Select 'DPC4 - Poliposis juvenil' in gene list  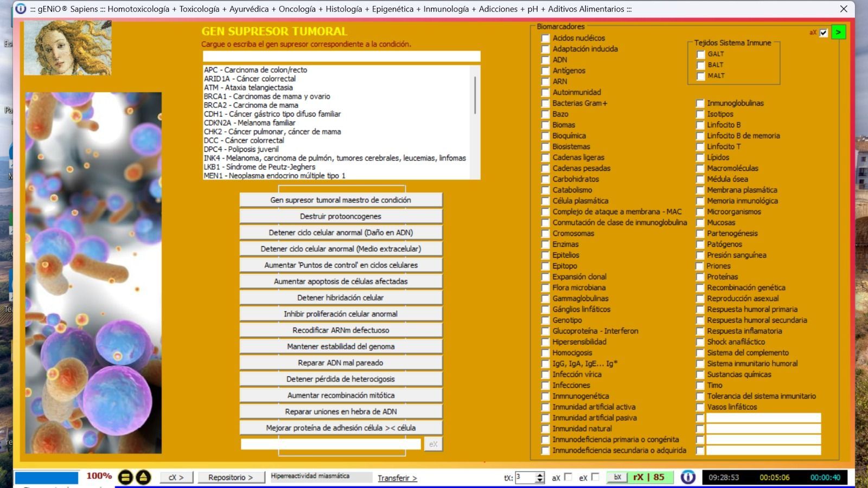pyautogui.click(x=241, y=149)
